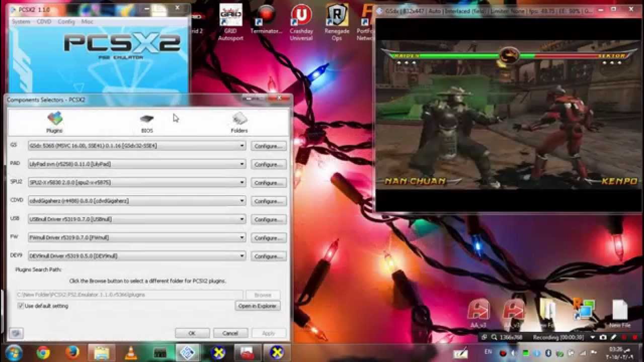Open the dropdown arrow on the recording bar
Viewport: 644px width, 362px height.
(593, 337)
